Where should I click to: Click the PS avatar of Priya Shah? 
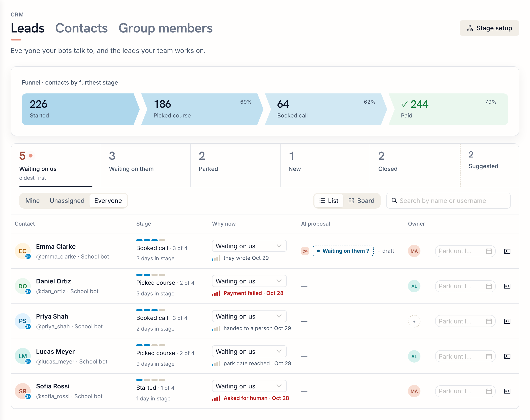point(23,321)
